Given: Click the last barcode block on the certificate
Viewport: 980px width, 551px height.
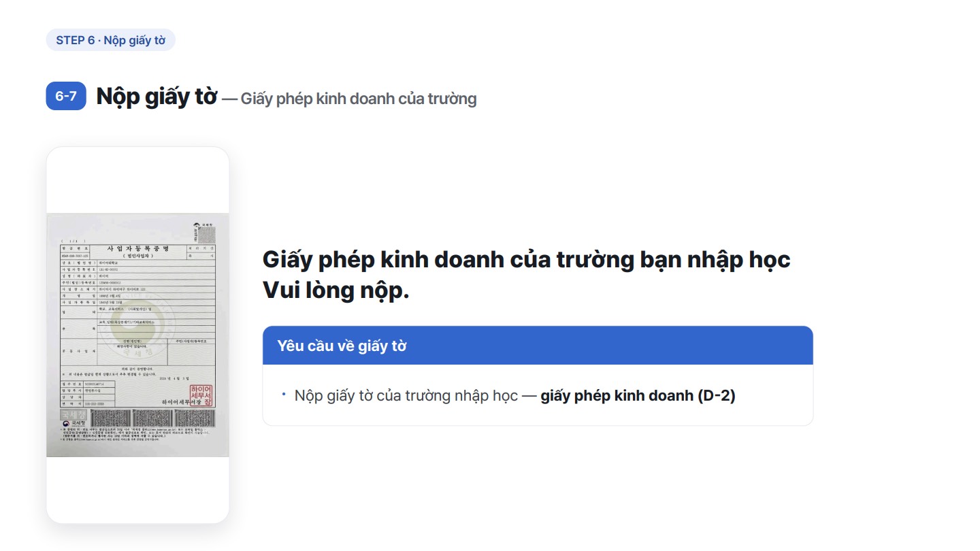Looking at the screenshot, I should click(x=196, y=418).
